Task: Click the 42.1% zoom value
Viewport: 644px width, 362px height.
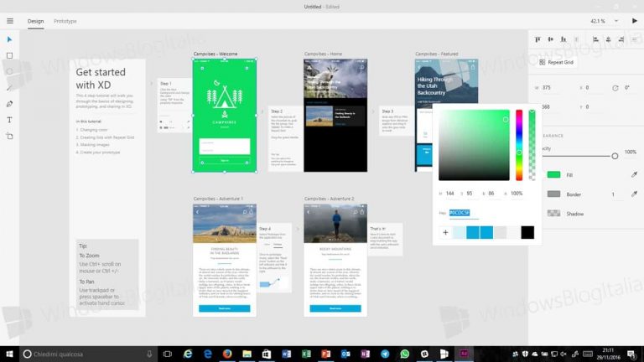Action: pos(598,21)
